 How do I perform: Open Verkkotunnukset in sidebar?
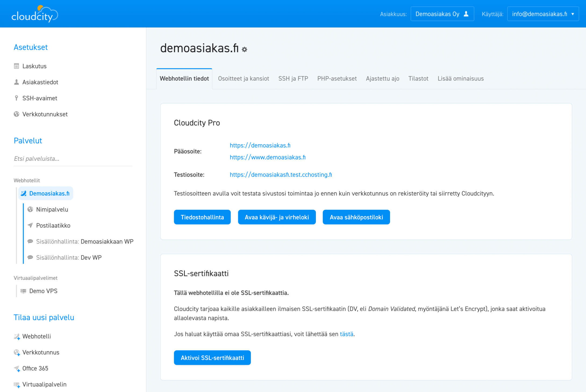pyautogui.click(x=45, y=114)
